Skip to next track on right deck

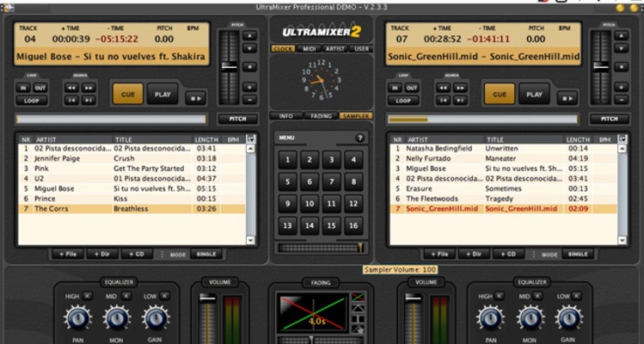[460, 101]
